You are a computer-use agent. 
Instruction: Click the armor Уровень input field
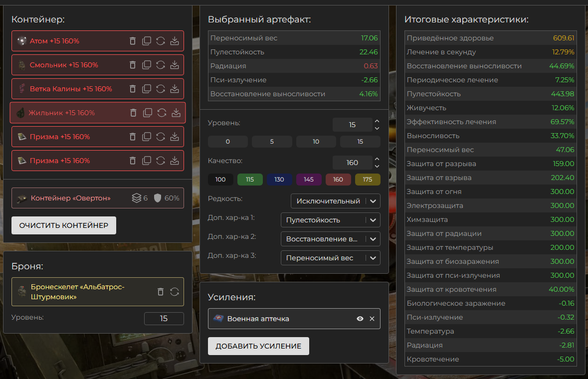pos(164,319)
